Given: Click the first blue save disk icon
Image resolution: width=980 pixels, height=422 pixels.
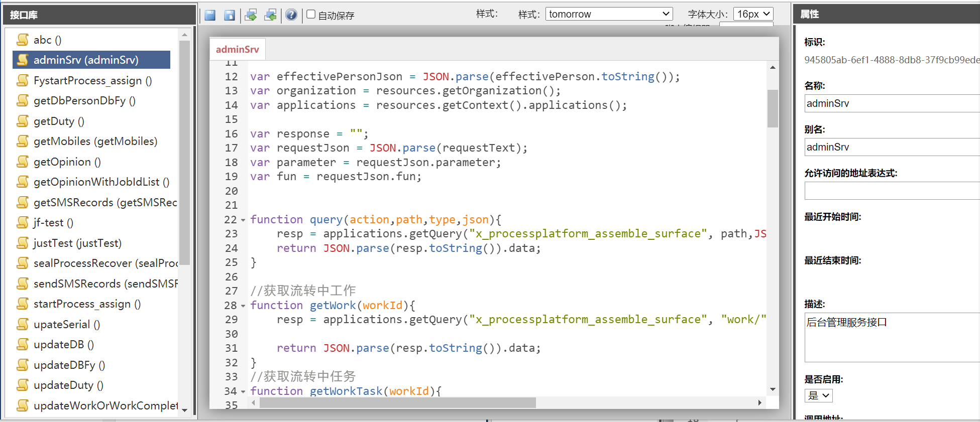Looking at the screenshot, I should pyautogui.click(x=210, y=15).
